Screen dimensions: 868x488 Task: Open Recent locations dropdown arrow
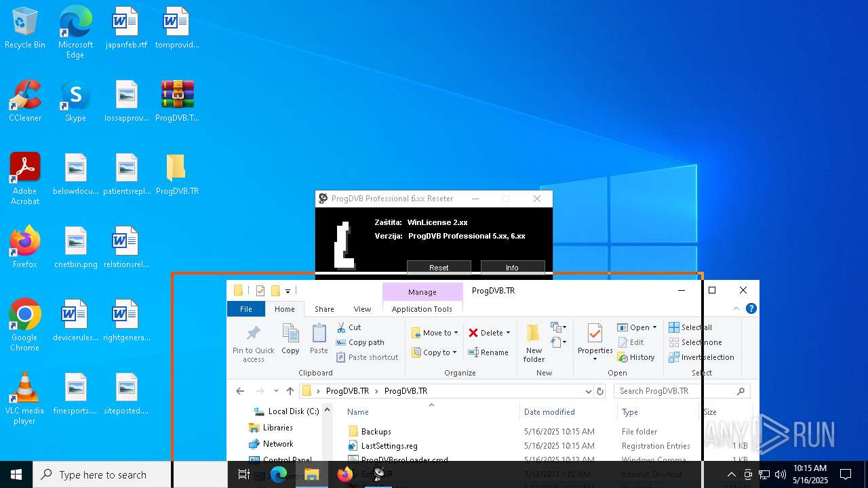(x=276, y=391)
